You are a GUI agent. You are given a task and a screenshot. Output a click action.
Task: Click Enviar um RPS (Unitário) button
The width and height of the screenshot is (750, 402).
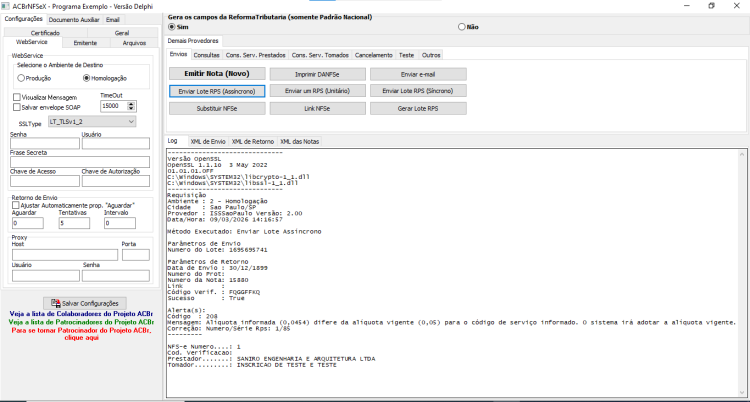coord(318,90)
